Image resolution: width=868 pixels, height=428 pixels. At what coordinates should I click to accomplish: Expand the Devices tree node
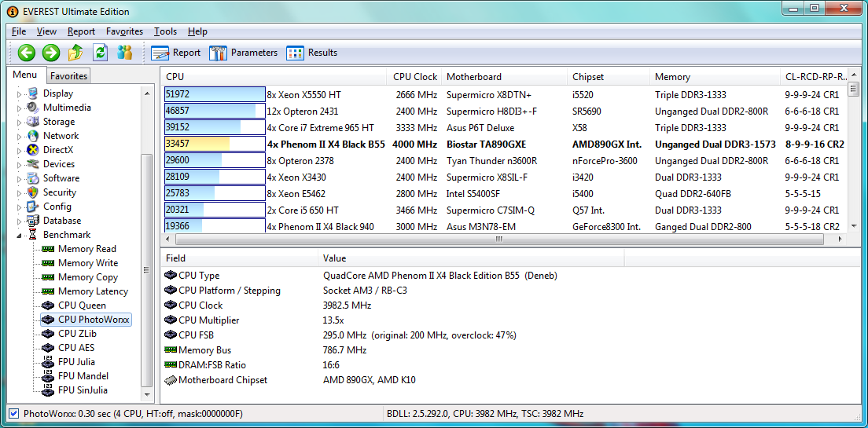pos(20,164)
